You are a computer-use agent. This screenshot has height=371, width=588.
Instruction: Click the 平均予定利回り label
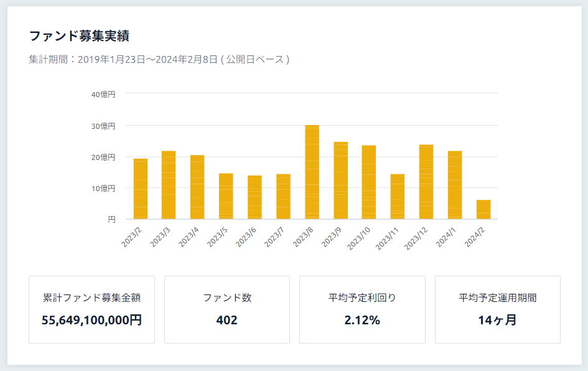pos(362,298)
